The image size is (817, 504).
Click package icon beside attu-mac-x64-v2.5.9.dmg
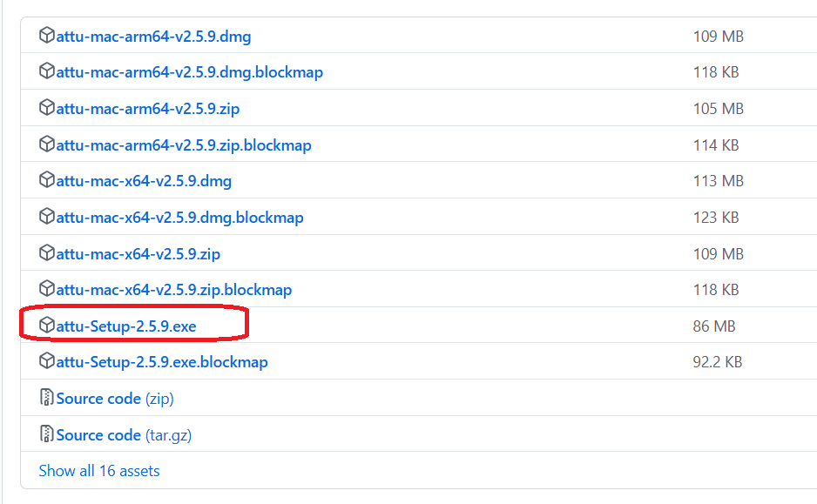pyautogui.click(x=47, y=181)
